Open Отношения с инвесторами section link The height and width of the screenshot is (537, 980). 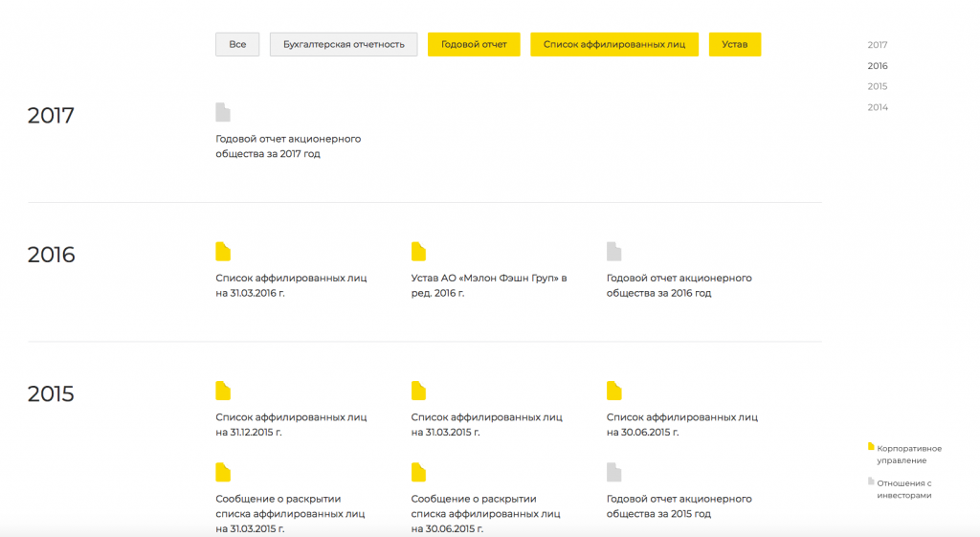tap(903, 489)
